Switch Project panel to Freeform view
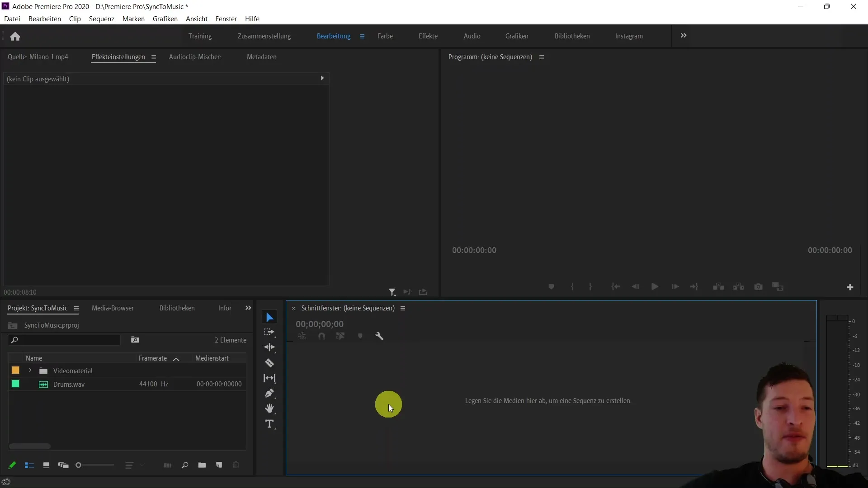The width and height of the screenshot is (868, 488). (63, 465)
